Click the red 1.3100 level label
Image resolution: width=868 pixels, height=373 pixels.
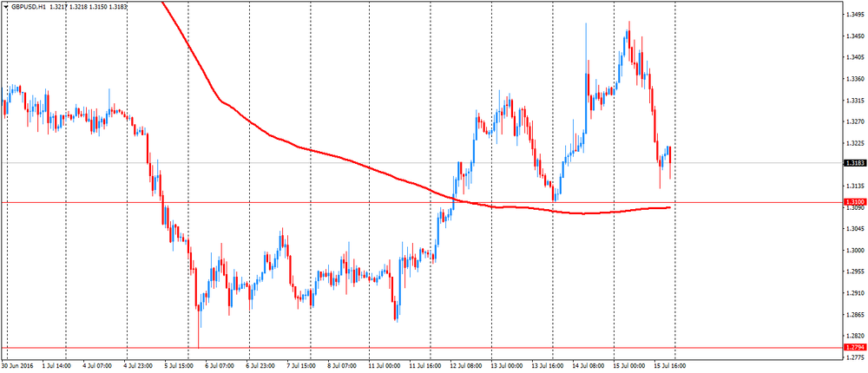855,203
